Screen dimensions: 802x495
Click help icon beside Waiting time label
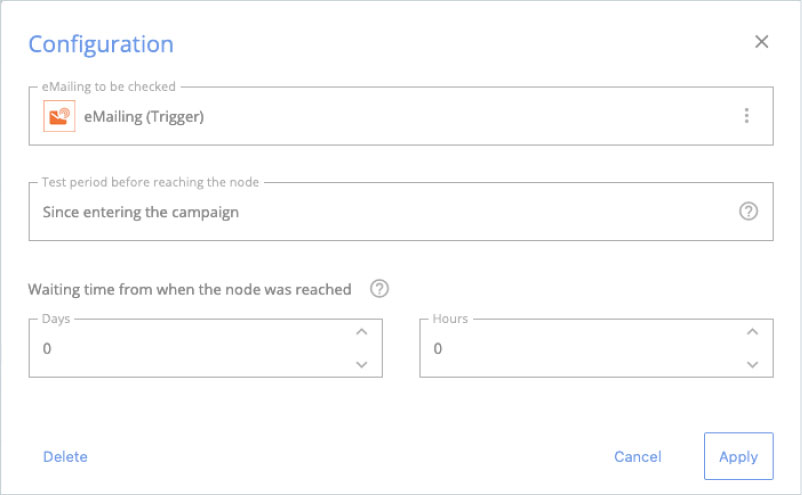tap(379, 289)
